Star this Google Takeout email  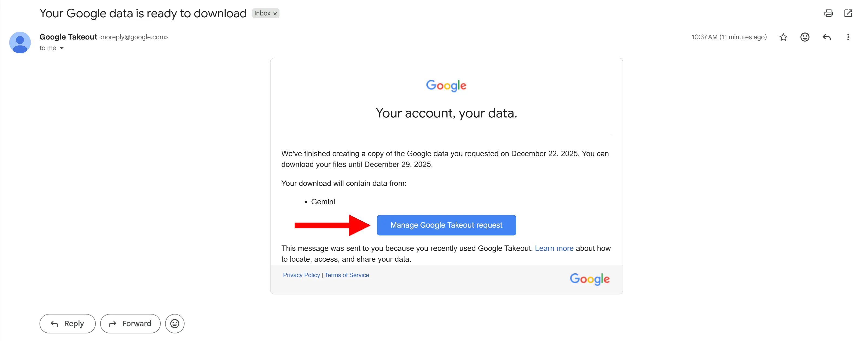pos(783,37)
